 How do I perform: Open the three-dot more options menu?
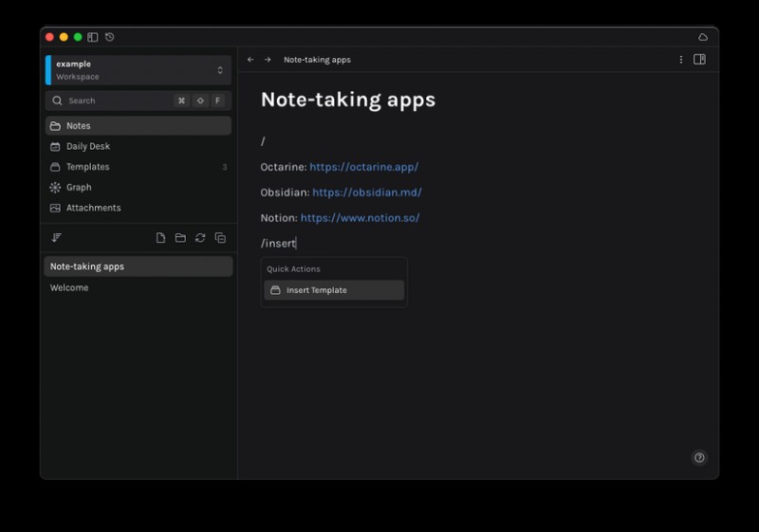pos(681,60)
